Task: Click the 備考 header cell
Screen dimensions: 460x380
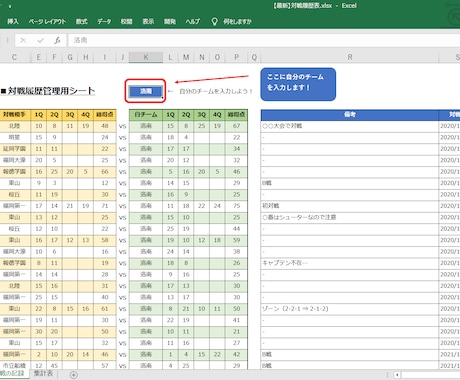Action: pos(350,115)
